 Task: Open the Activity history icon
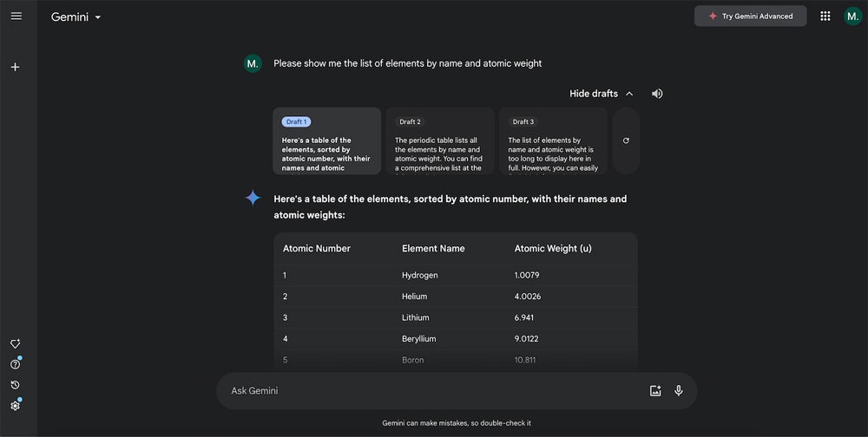pos(15,385)
